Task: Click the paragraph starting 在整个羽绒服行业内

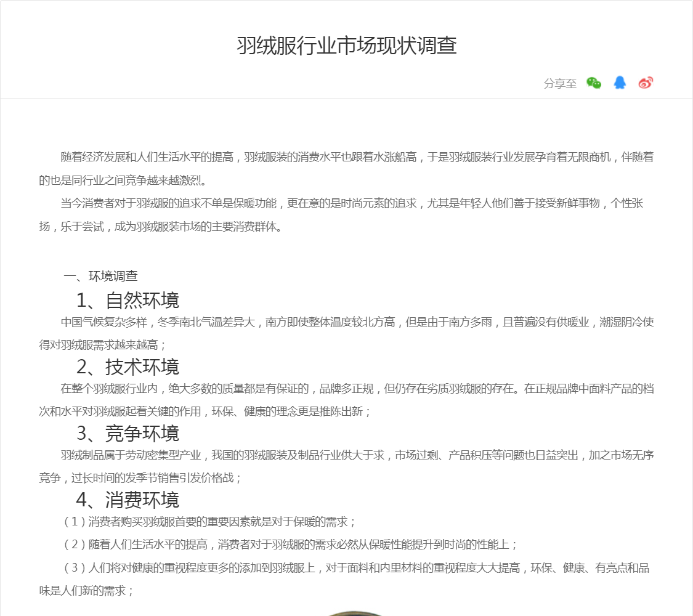Action: tap(346, 400)
